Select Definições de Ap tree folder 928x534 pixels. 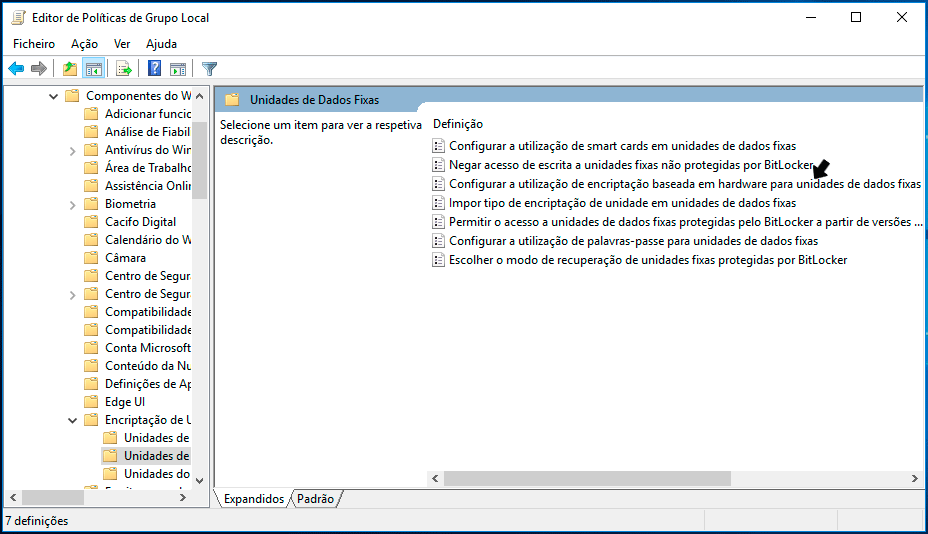point(148,384)
